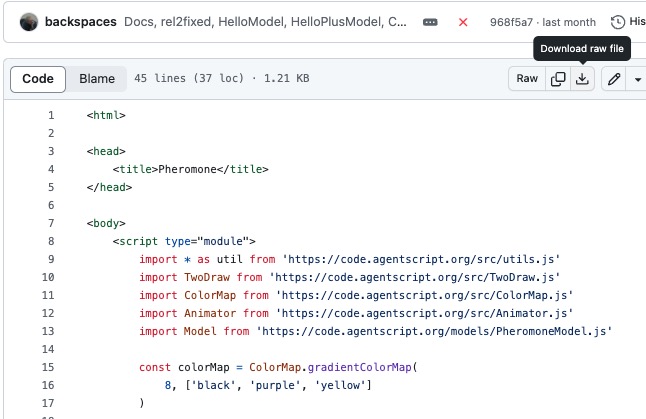The height and width of the screenshot is (419, 646).
Task: Click the PheromoneModel.js import URL
Action: pyautogui.click(x=434, y=331)
